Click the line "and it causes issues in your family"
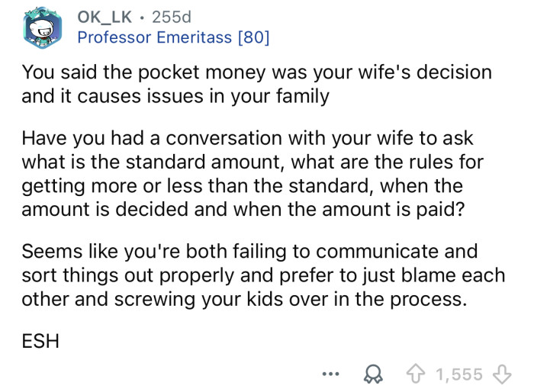This screenshot has width=534, height=392. coord(175,96)
